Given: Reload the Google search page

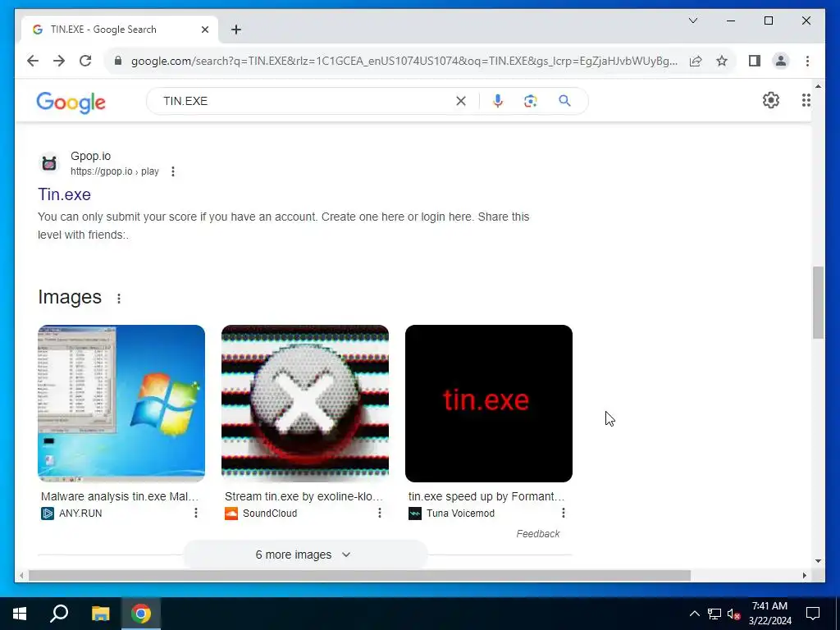Looking at the screenshot, I should tap(85, 61).
